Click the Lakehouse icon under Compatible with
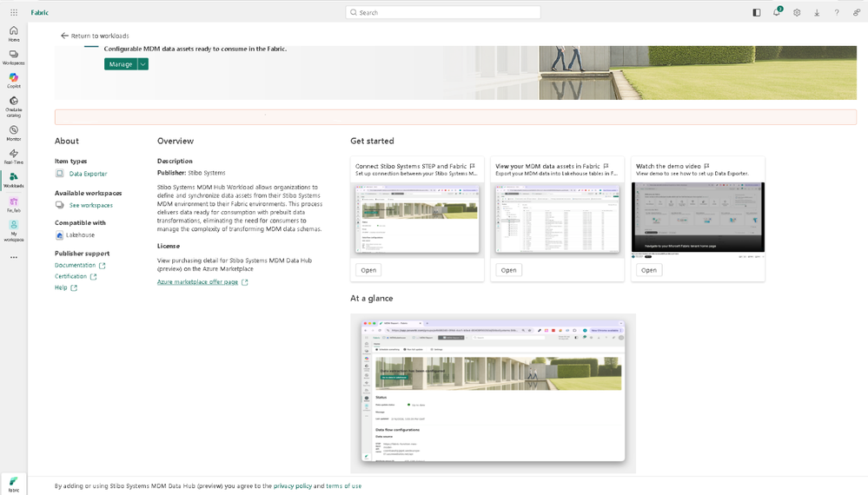Viewport: 868px width, 495px height. [59, 235]
